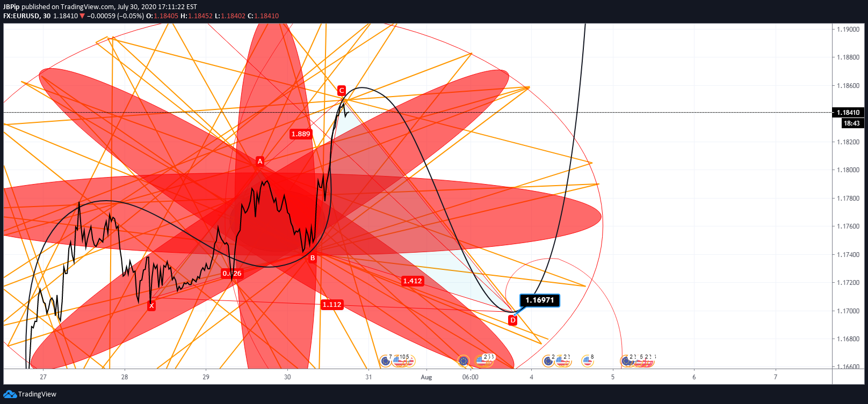Image resolution: width=868 pixels, height=404 pixels.
Task: Click the change text −0.00059 (−0.05%)
Action: point(115,16)
